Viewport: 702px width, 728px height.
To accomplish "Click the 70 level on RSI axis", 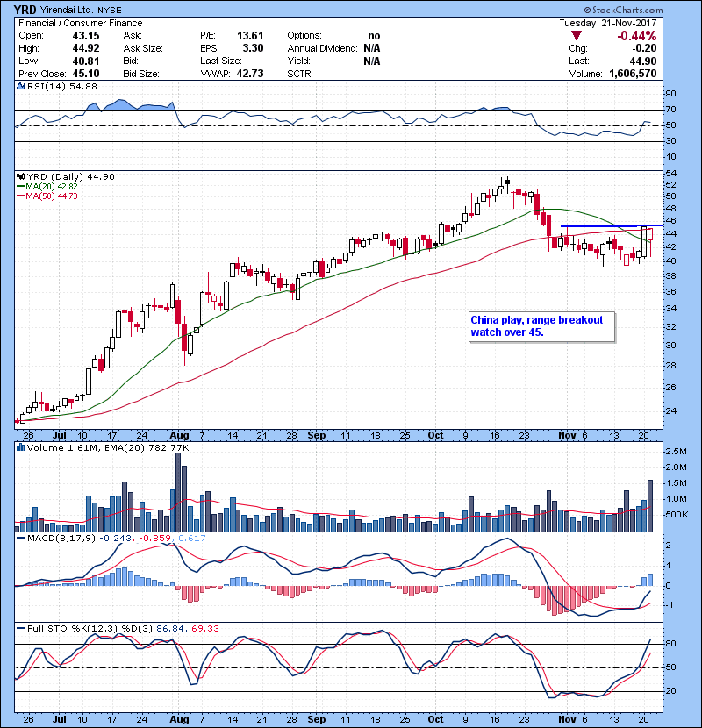I will 670,110.
